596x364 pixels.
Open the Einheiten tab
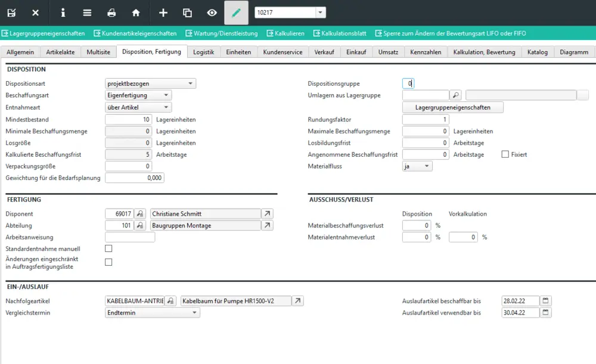[238, 52]
